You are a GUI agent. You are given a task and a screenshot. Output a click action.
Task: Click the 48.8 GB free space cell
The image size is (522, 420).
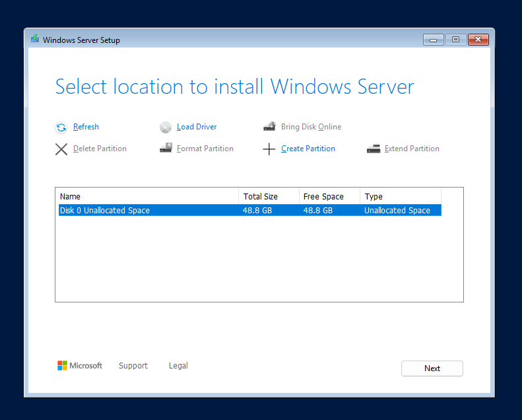pos(317,211)
